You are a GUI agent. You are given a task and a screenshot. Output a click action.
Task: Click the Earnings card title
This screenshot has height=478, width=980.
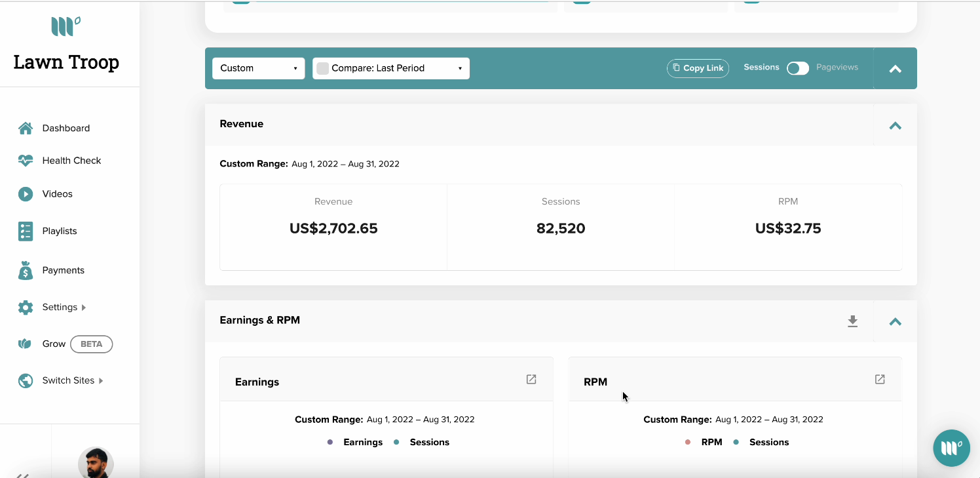tap(257, 382)
